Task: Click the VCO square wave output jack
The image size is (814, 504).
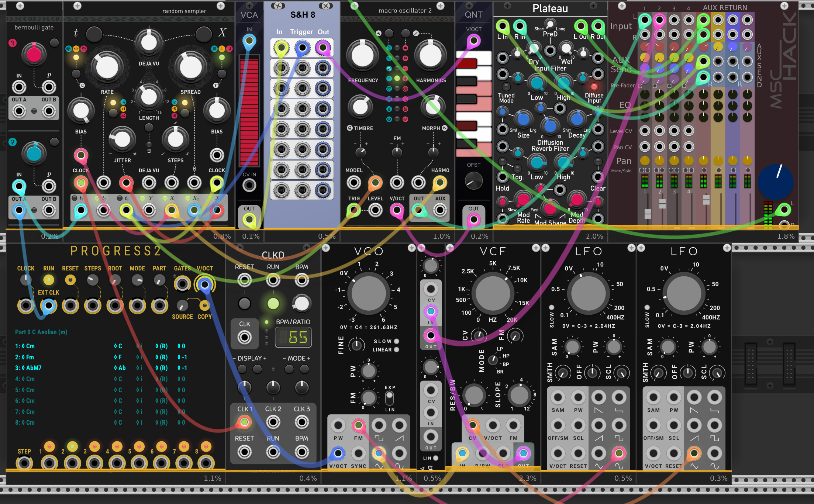Action: tap(379, 425)
